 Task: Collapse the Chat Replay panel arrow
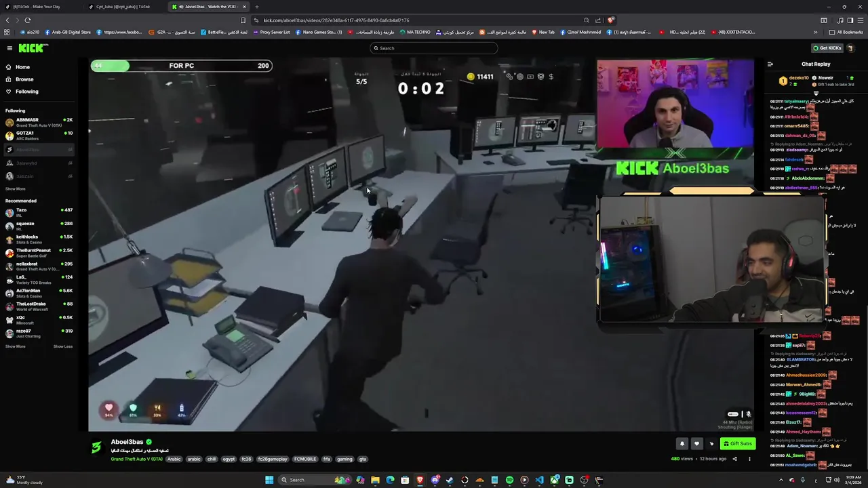[770, 64]
